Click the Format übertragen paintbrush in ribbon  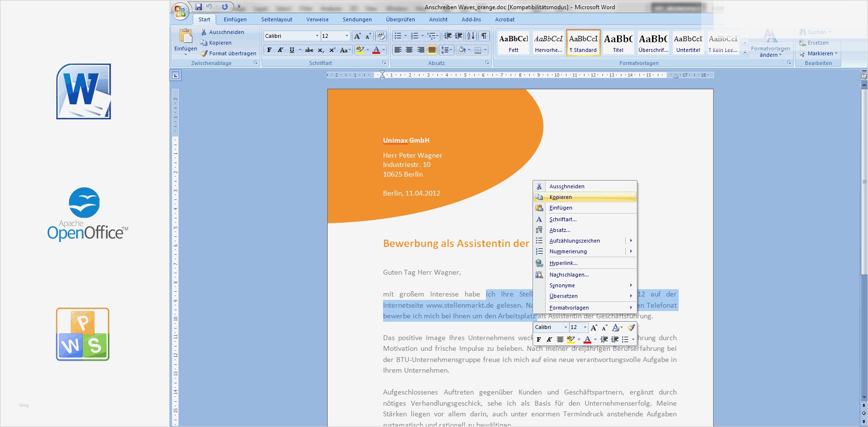point(228,53)
